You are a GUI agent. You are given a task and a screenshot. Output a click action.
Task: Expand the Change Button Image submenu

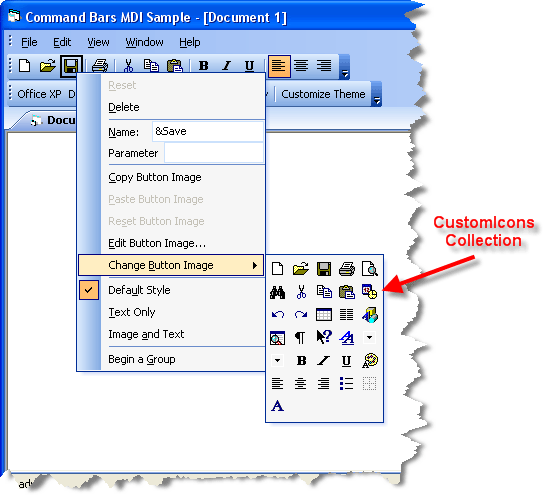[171, 265]
